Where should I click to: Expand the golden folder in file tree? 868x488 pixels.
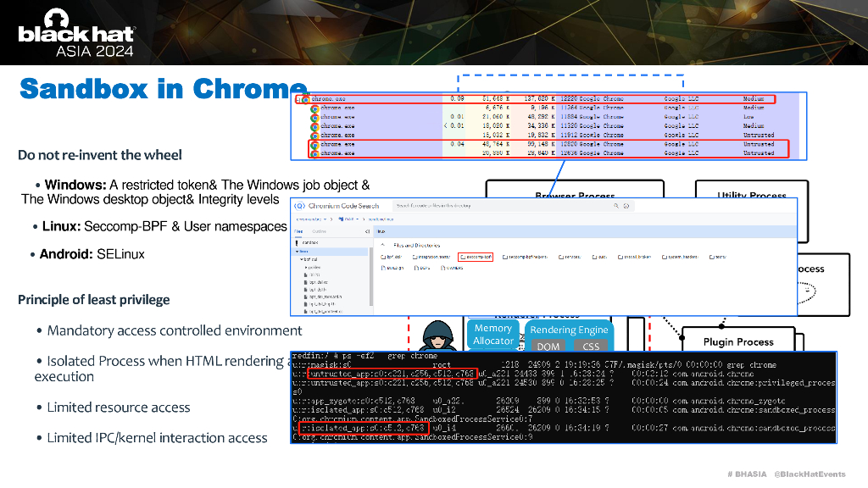pyautogui.click(x=306, y=267)
